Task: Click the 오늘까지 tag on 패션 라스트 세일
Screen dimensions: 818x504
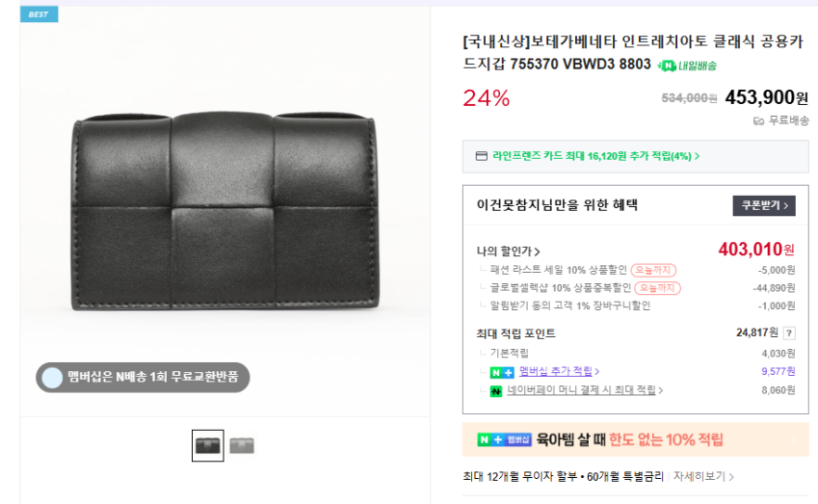Action: (x=653, y=270)
